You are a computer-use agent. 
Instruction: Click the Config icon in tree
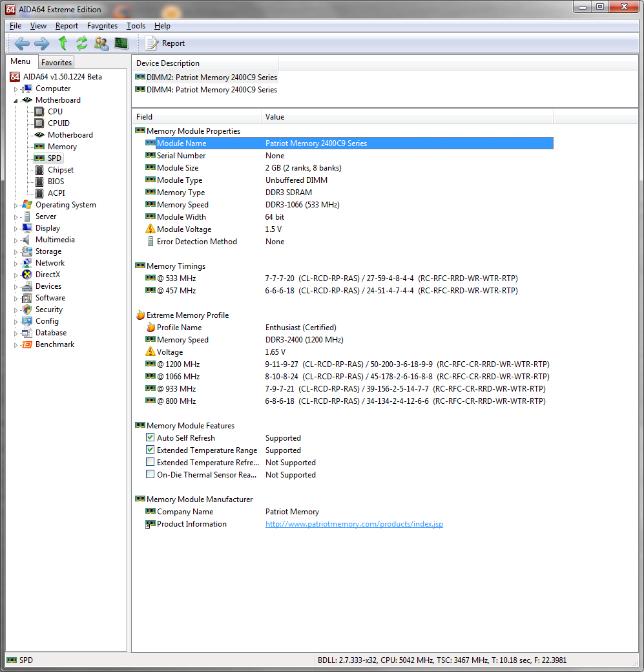[27, 321]
